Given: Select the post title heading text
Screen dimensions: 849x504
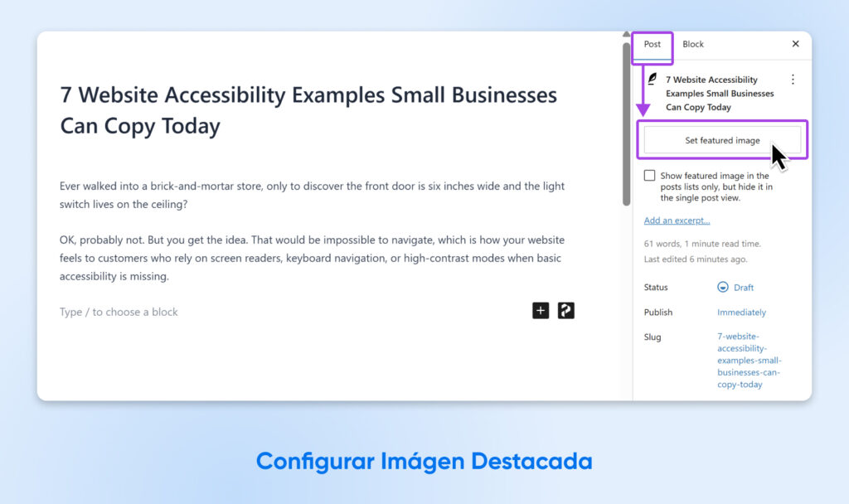Looking at the screenshot, I should click(x=308, y=109).
